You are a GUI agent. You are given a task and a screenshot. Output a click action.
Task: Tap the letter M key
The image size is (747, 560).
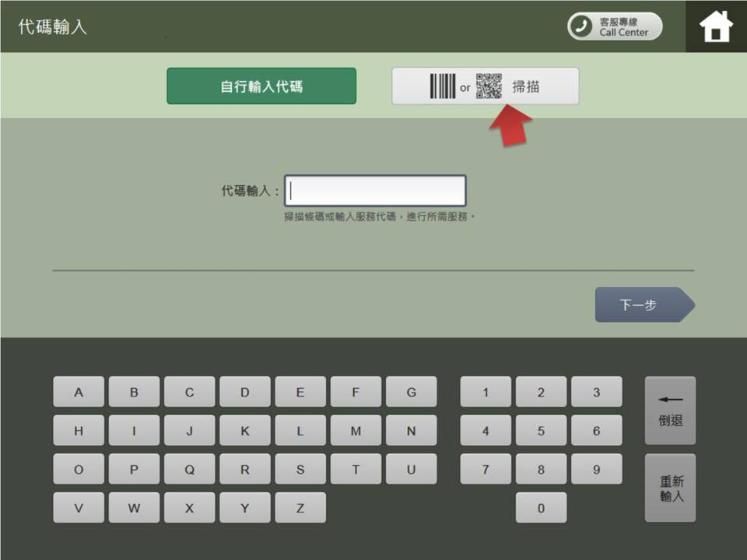(x=356, y=430)
